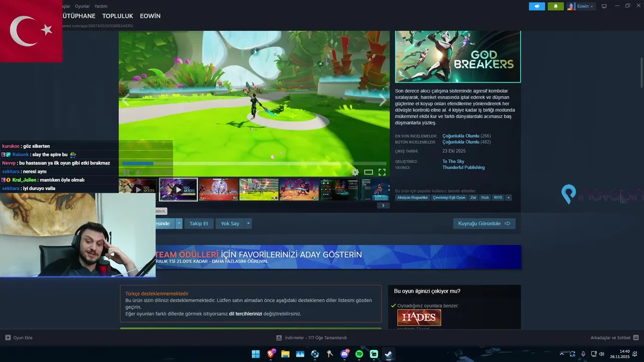
Task: Expand the Yok Say dropdown arrow
Action: [x=249, y=223]
